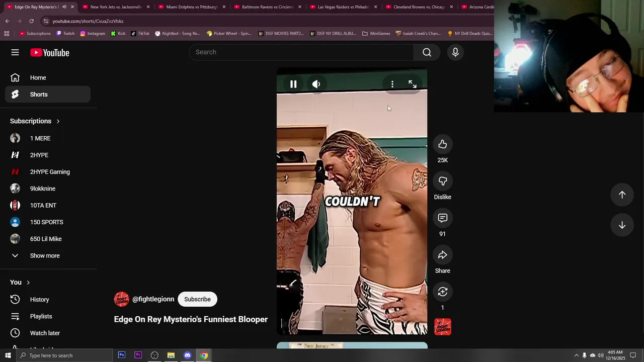Select Shorts in the sidebar

point(48,95)
